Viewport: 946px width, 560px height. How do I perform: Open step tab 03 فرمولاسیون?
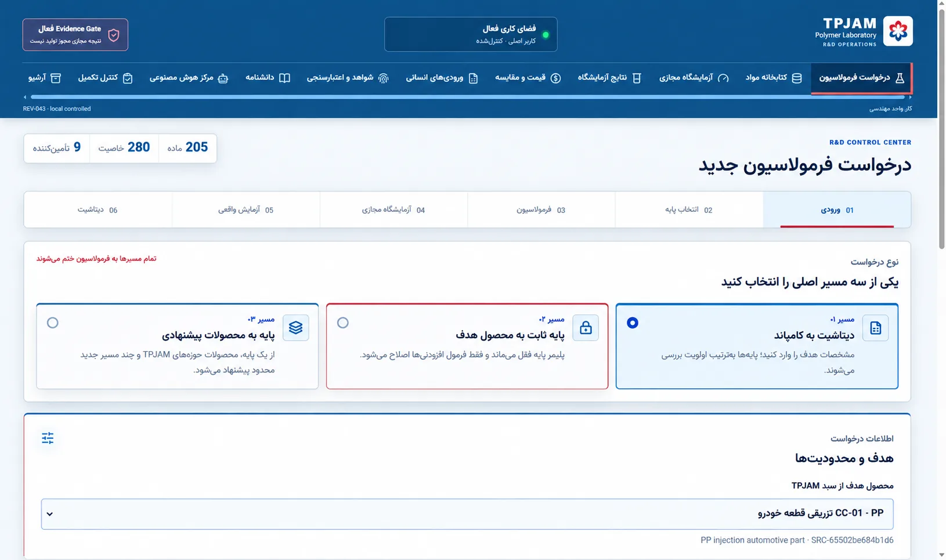pos(541,210)
